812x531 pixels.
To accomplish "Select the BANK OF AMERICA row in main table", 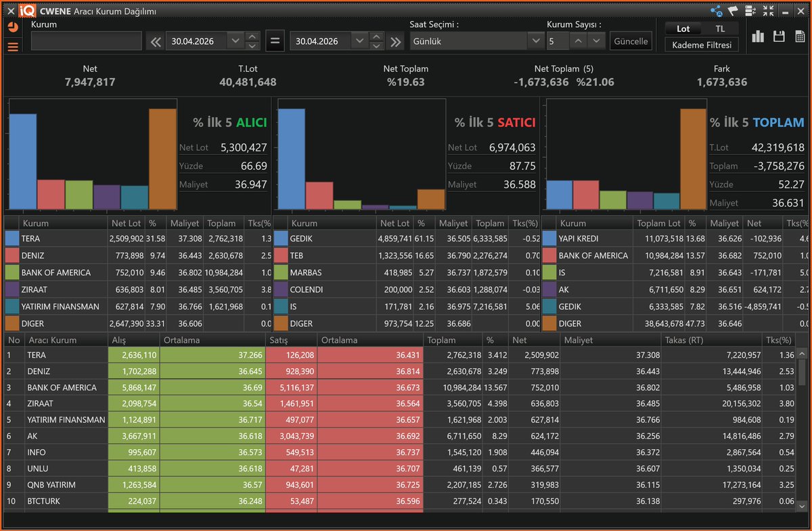I will (x=399, y=388).
